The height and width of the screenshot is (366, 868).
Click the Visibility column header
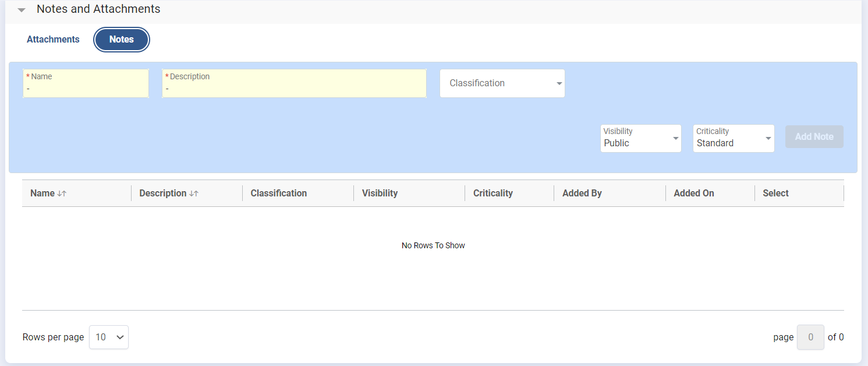[x=380, y=193]
